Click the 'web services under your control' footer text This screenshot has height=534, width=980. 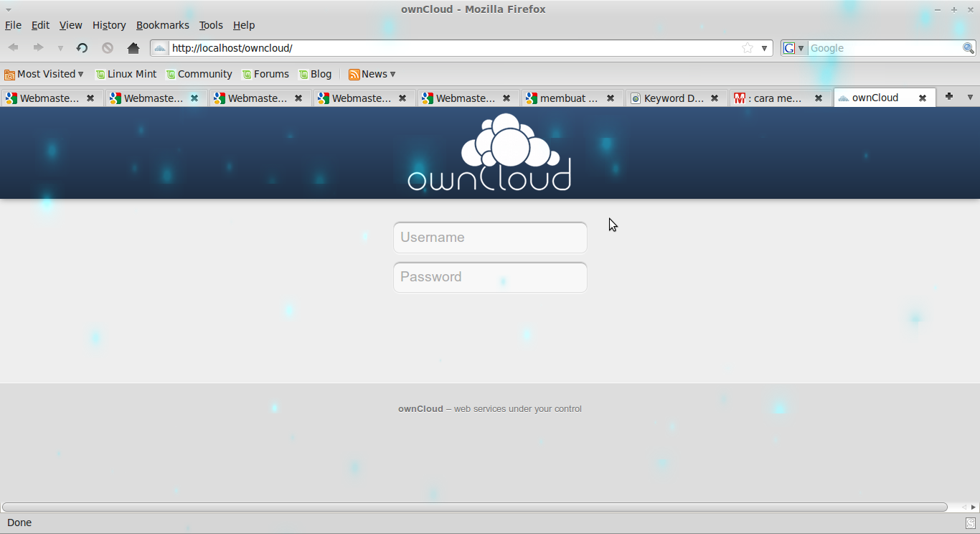click(x=518, y=409)
